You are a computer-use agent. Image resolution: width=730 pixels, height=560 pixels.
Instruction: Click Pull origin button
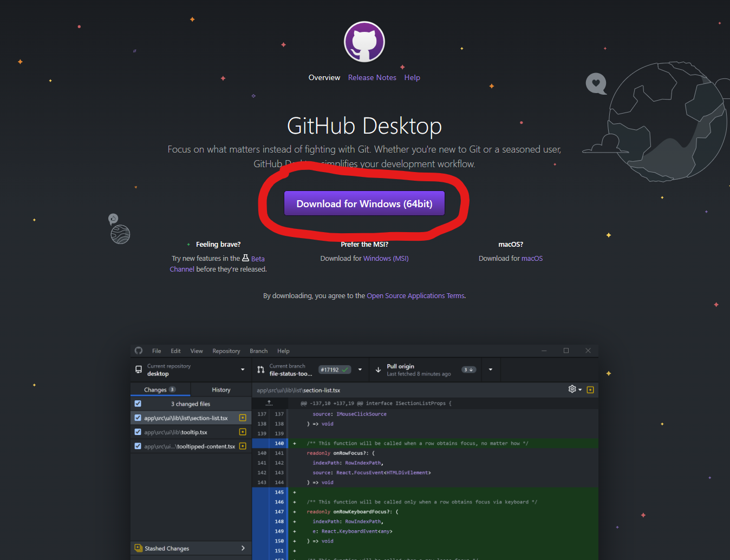425,370
